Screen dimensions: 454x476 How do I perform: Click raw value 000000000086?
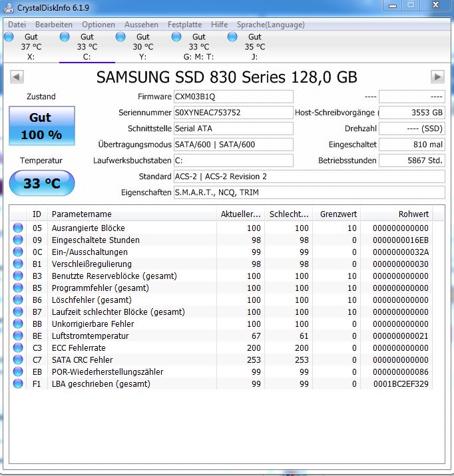pyautogui.click(x=401, y=372)
